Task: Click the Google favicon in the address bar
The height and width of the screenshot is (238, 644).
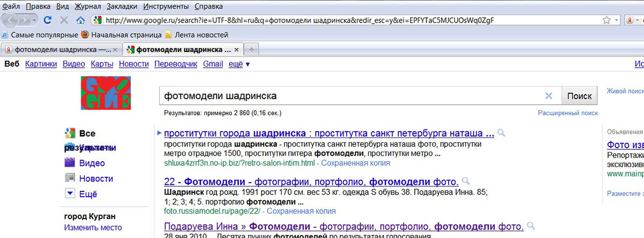Action: [97, 20]
